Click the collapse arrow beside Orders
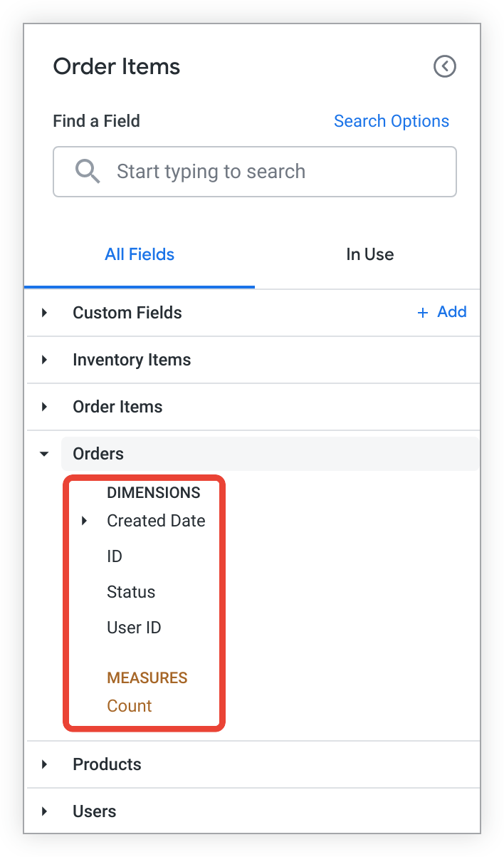Image resolution: width=504 pixels, height=857 pixels. [43, 454]
